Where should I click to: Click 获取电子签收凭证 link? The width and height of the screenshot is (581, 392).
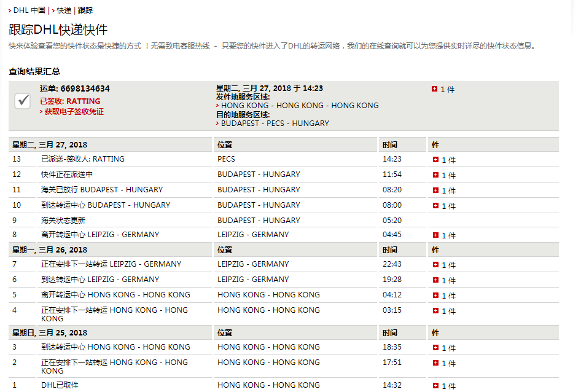(74, 112)
